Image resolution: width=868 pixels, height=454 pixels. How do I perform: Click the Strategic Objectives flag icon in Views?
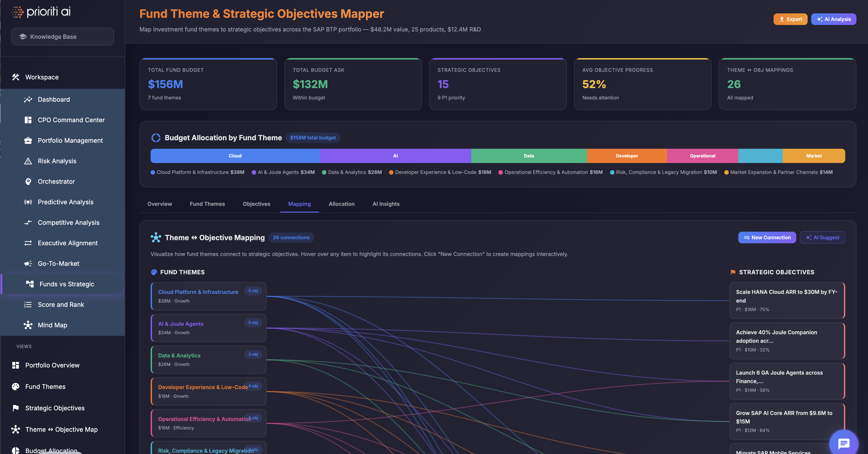pos(16,408)
